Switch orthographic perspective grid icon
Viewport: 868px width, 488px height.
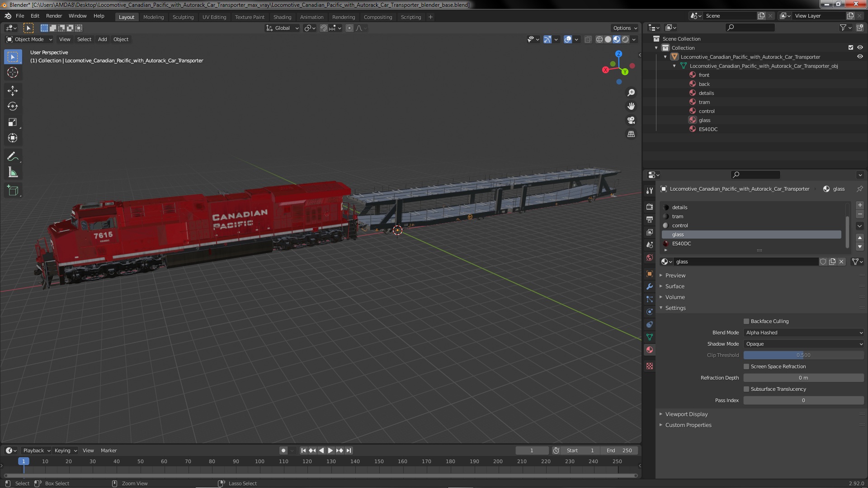coord(631,134)
